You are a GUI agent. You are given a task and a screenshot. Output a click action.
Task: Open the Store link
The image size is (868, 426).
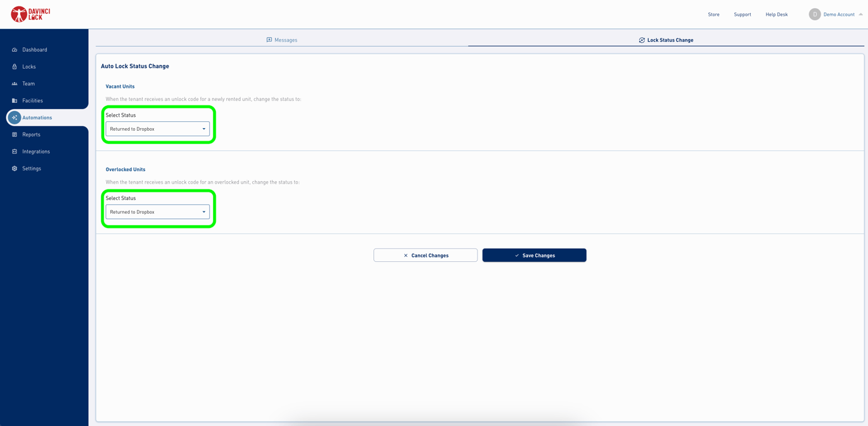coord(713,14)
